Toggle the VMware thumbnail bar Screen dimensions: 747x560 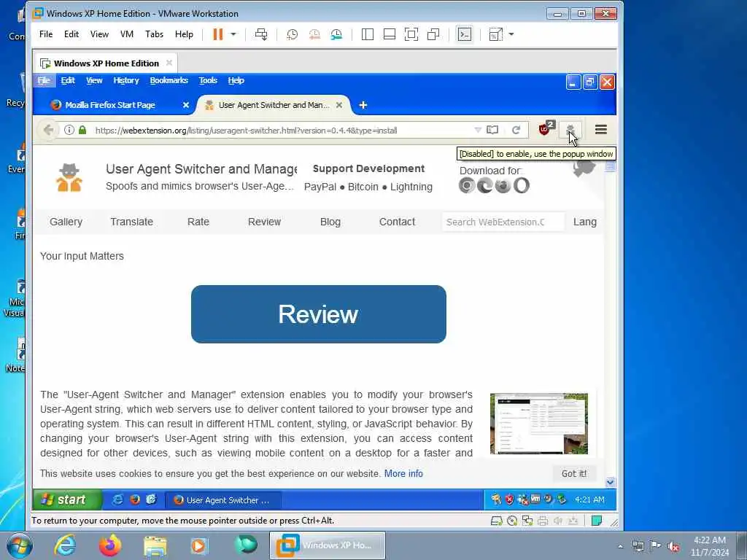point(390,34)
